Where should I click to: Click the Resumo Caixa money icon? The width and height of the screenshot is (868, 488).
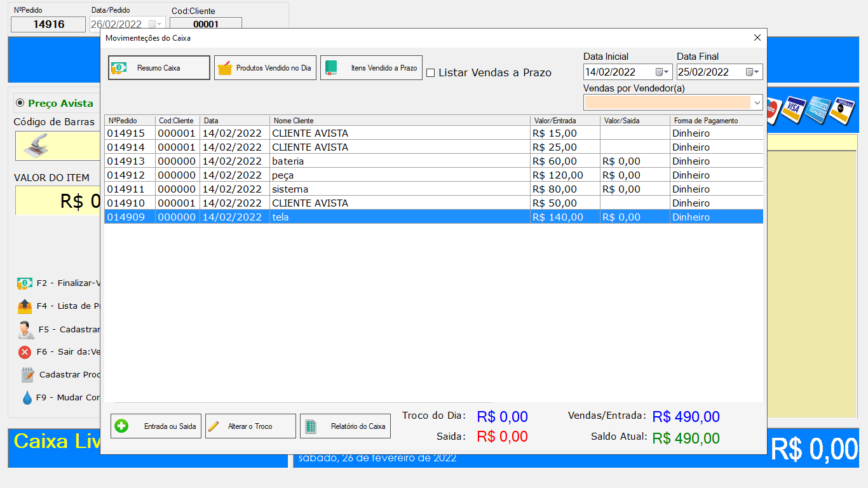coord(119,68)
